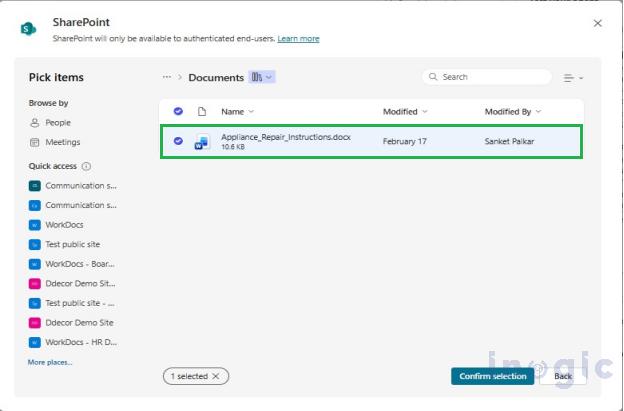624x411 pixels.
Task: Click the SharePoint logo icon
Action: click(x=28, y=29)
